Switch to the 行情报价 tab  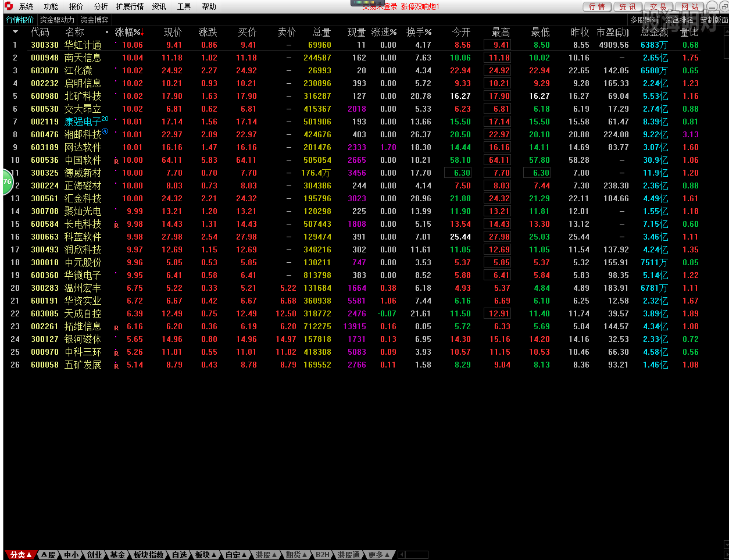[x=20, y=20]
